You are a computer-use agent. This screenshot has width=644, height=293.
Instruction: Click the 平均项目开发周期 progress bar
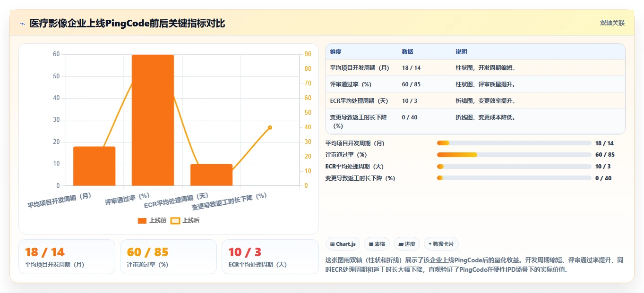tap(514, 143)
